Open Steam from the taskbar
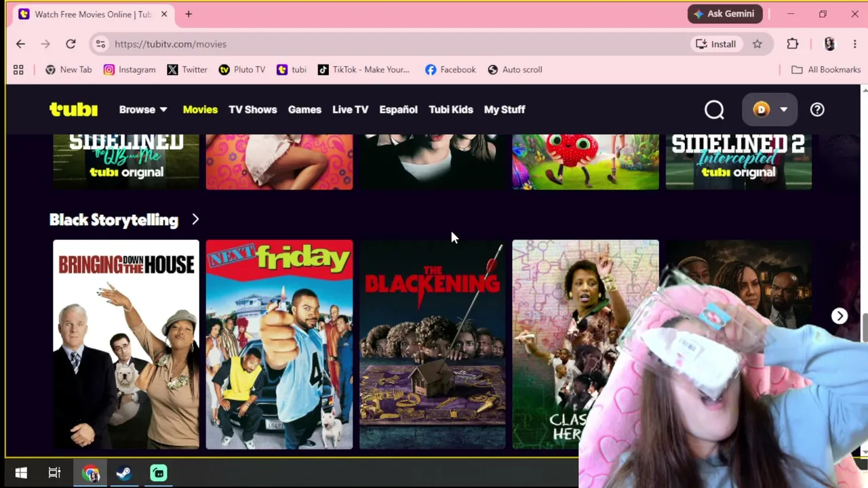The width and height of the screenshot is (868, 488). pos(124,473)
